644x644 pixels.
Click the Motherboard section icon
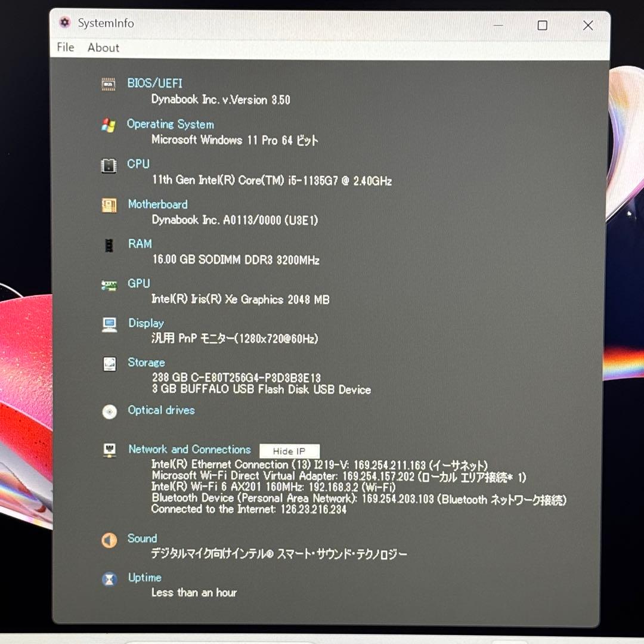(109, 205)
